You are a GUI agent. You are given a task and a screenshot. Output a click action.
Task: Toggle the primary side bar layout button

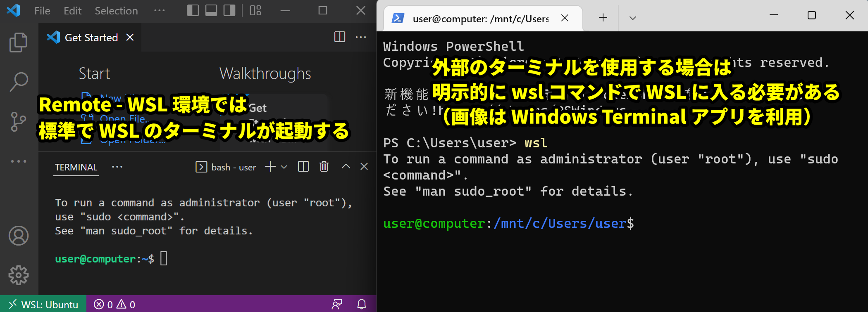click(193, 11)
